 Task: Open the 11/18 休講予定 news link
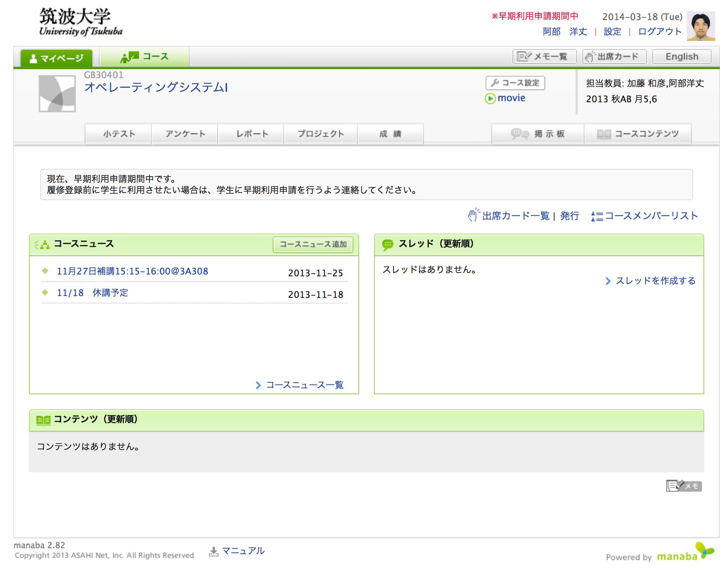click(92, 293)
